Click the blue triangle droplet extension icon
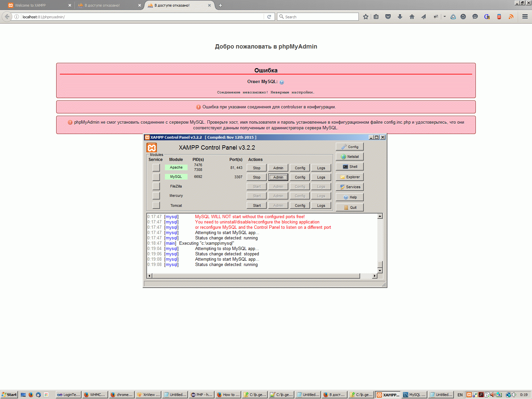The image size is (532, 399). [453, 17]
